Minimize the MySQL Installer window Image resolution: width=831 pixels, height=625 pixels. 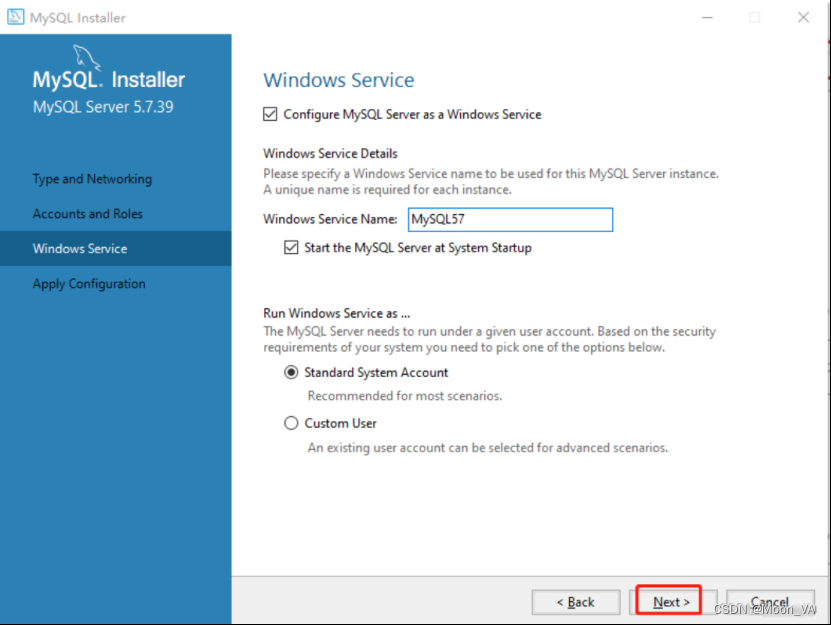[x=707, y=17]
